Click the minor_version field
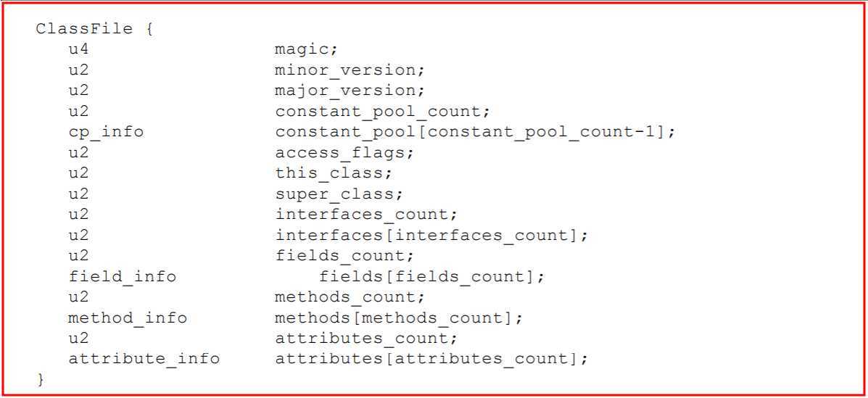Screen dimensions: 868x398 click(349, 71)
